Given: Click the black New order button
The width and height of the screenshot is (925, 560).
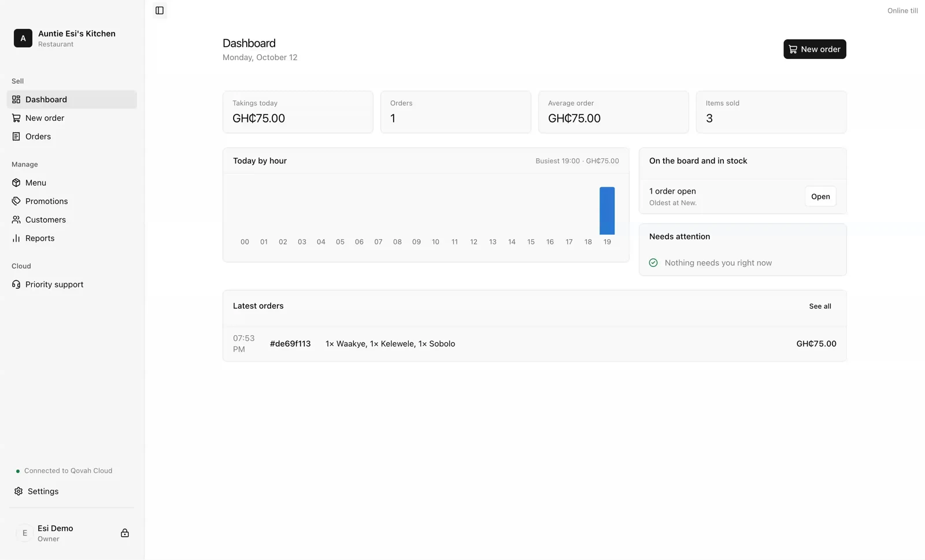Looking at the screenshot, I should (815, 49).
